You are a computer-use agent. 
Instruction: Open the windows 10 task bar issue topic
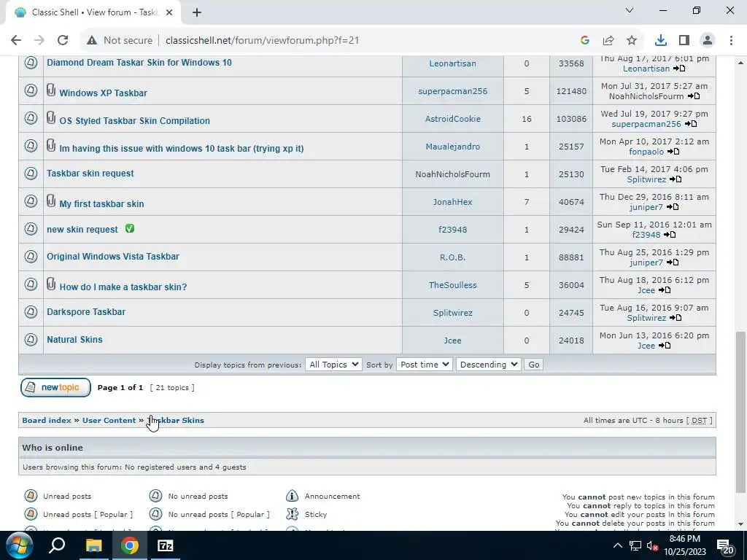[x=182, y=149]
